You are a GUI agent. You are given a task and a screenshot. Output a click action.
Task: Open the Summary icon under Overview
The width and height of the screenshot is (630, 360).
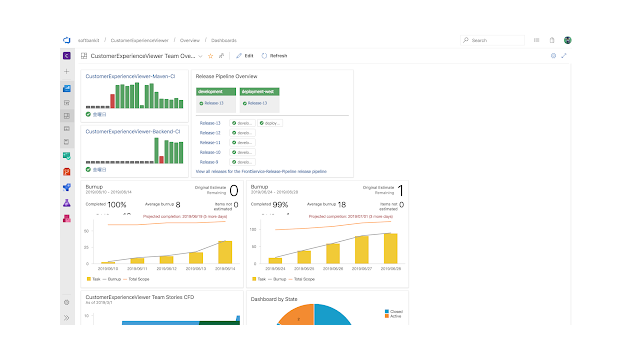[67, 102]
